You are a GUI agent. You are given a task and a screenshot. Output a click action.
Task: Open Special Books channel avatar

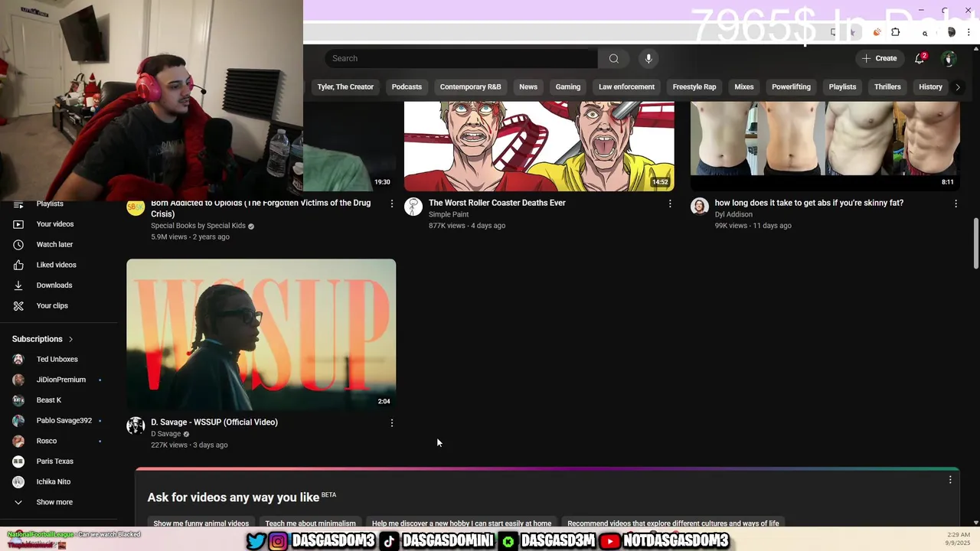[x=136, y=207]
